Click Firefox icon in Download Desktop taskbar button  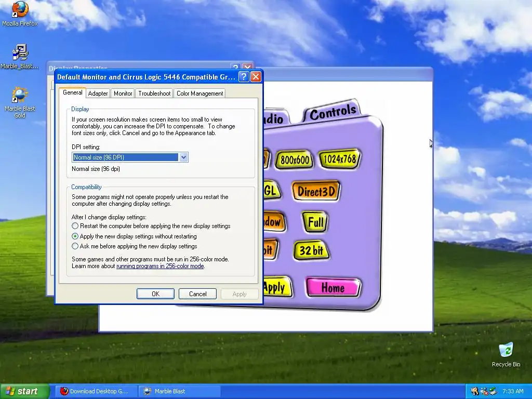click(x=64, y=391)
